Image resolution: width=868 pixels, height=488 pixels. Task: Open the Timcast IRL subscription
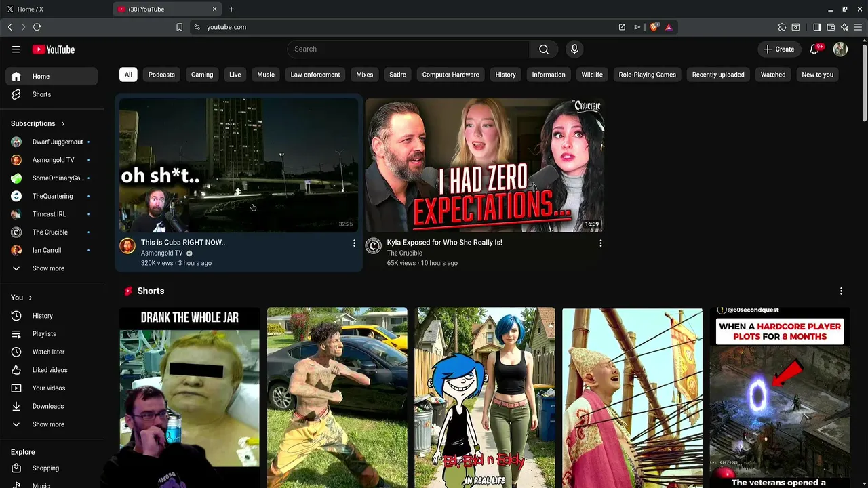pyautogui.click(x=52, y=214)
